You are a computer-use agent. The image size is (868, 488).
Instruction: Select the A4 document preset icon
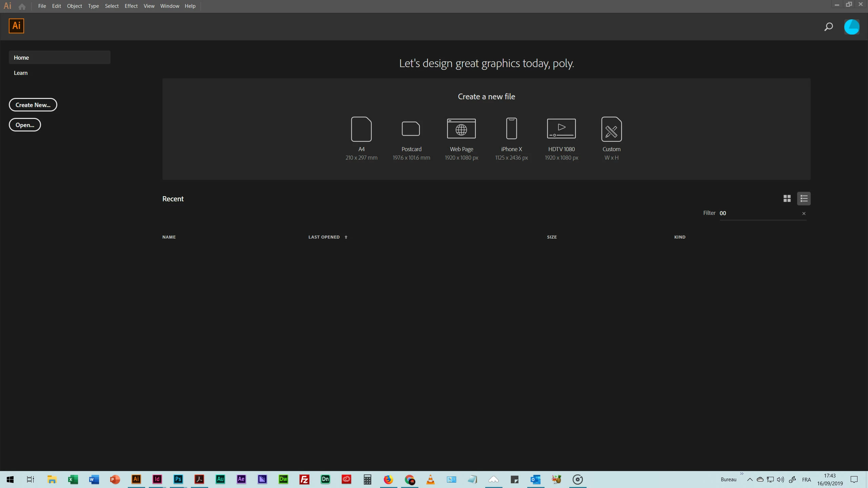click(361, 129)
